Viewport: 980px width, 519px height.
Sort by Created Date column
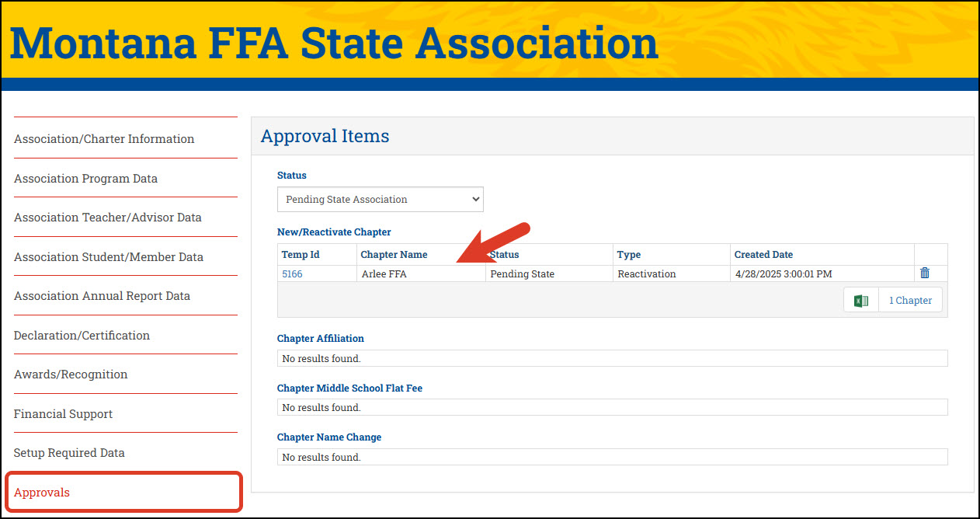(763, 255)
